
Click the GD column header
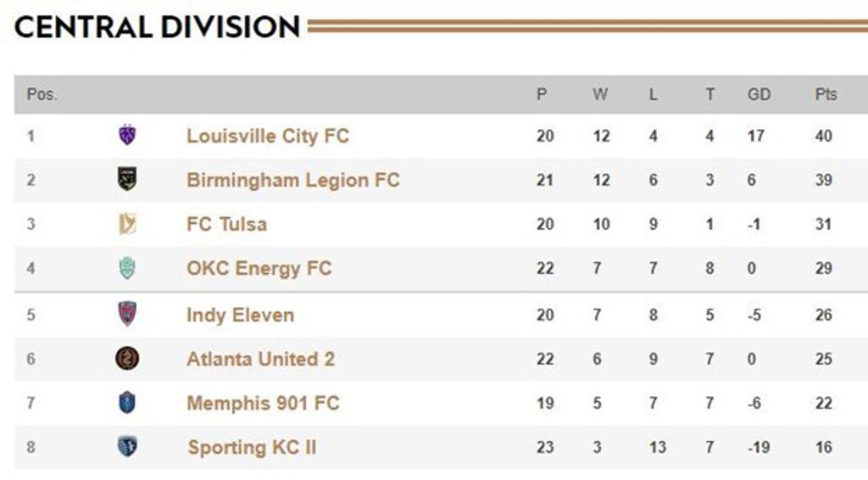(x=759, y=94)
